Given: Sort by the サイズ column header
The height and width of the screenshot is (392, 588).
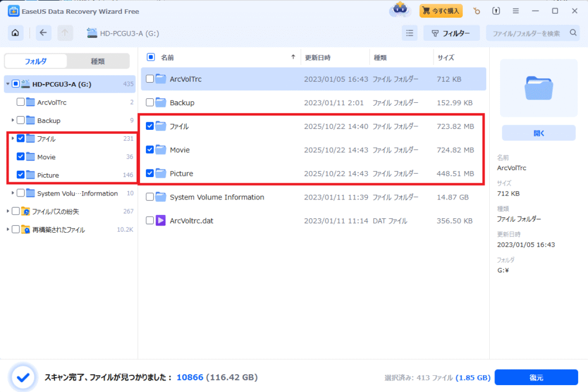Looking at the screenshot, I should point(446,57).
